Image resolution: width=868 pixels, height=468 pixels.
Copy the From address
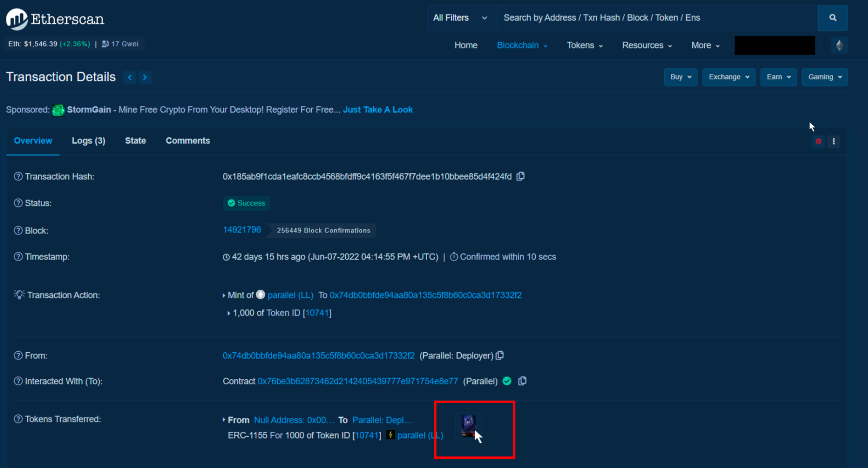(x=500, y=356)
